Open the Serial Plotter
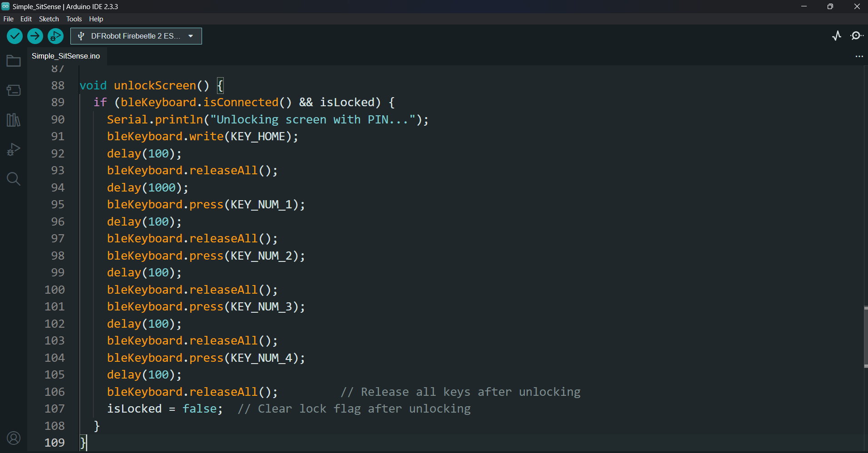868x453 pixels. 837,36
